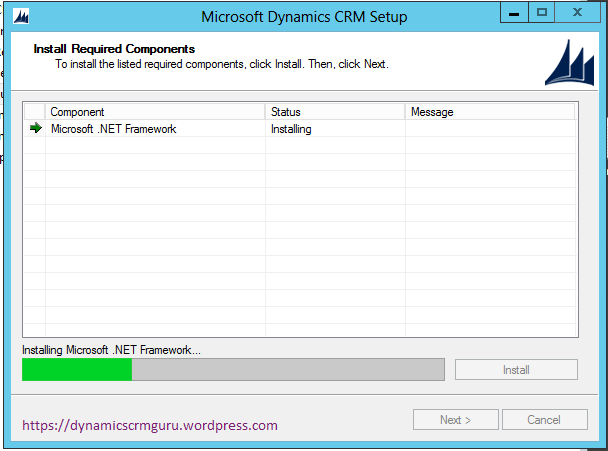This screenshot has width=608, height=451.
Task: Click the window title text in title bar
Action: 304,17
